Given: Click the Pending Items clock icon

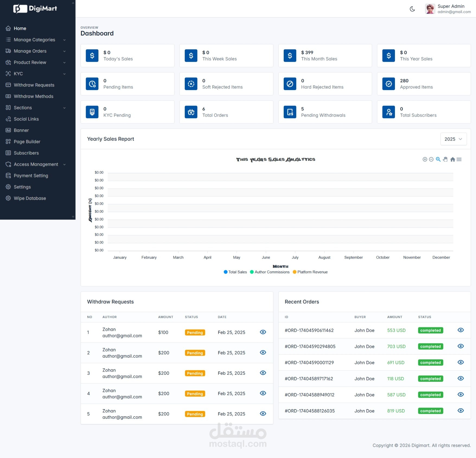Looking at the screenshot, I should pyautogui.click(x=92, y=84).
